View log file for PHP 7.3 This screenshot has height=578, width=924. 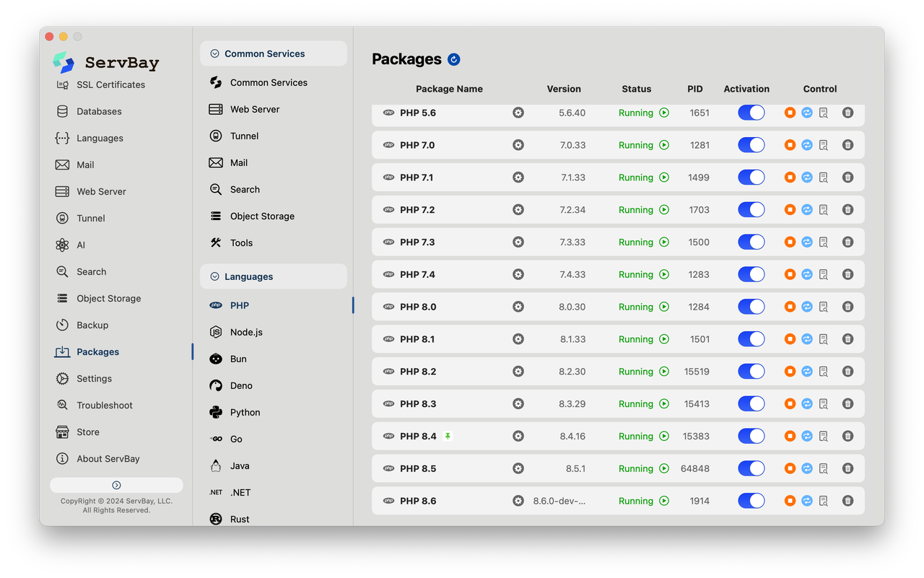824,242
